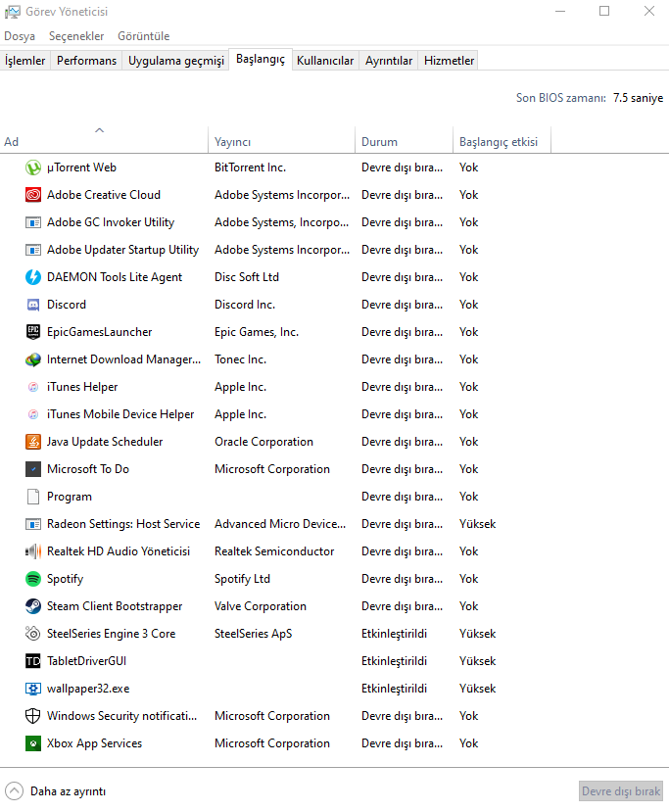The width and height of the screenshot is (669, 812).
Task: Click the Disc Soft Ltd publisher cell
Action: point(247,277)
